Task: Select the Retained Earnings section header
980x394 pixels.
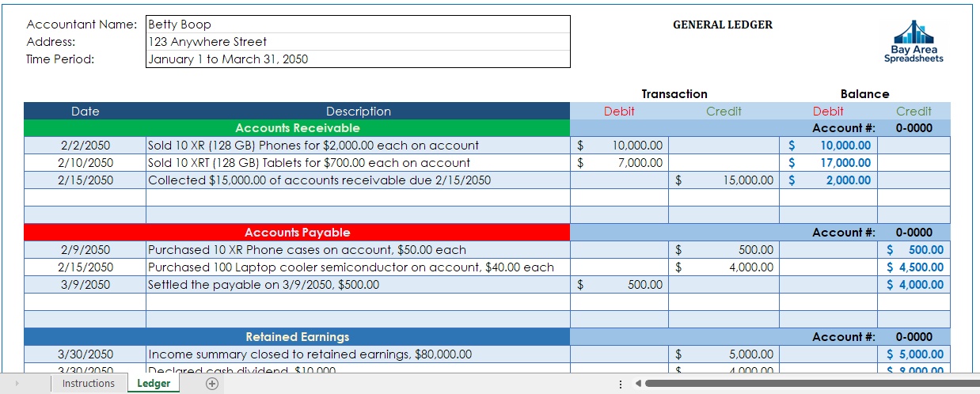Action: [x=297, y=337]
